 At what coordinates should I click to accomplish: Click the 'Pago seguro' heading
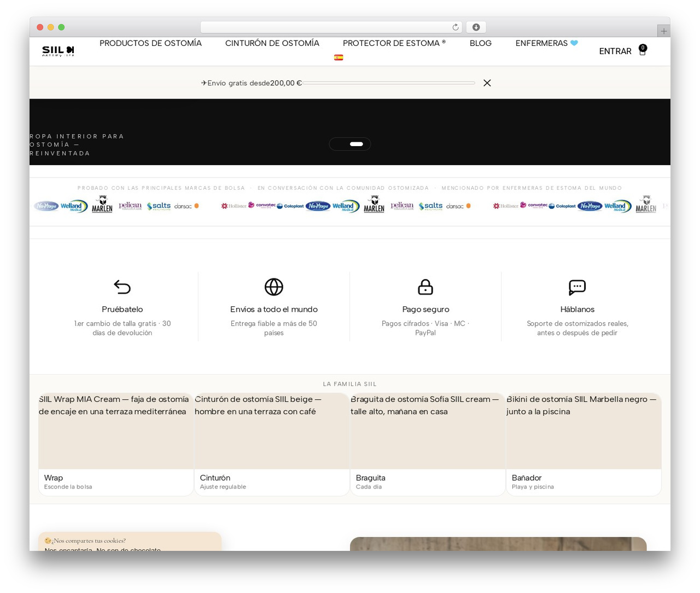coord(425,310)
